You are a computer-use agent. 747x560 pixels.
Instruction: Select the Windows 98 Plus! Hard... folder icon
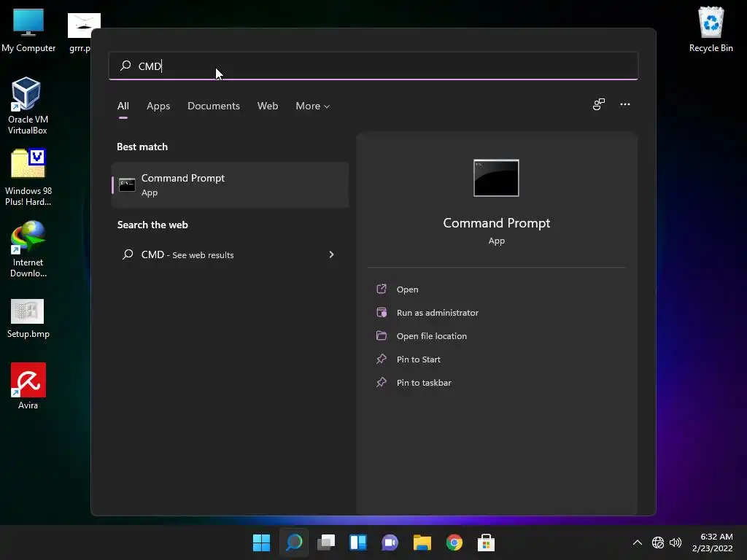coord(28,178)
